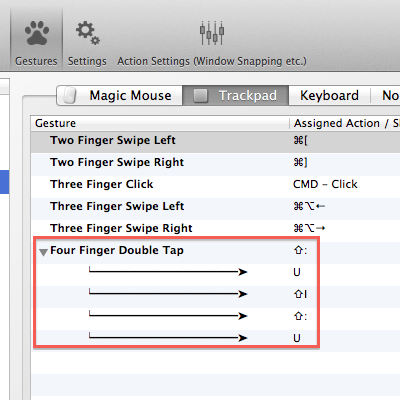The height and width of the screenshot is (400, 400).
Task: Select the Two Finger Swipe Right gesture
Action: coord(215,163)
